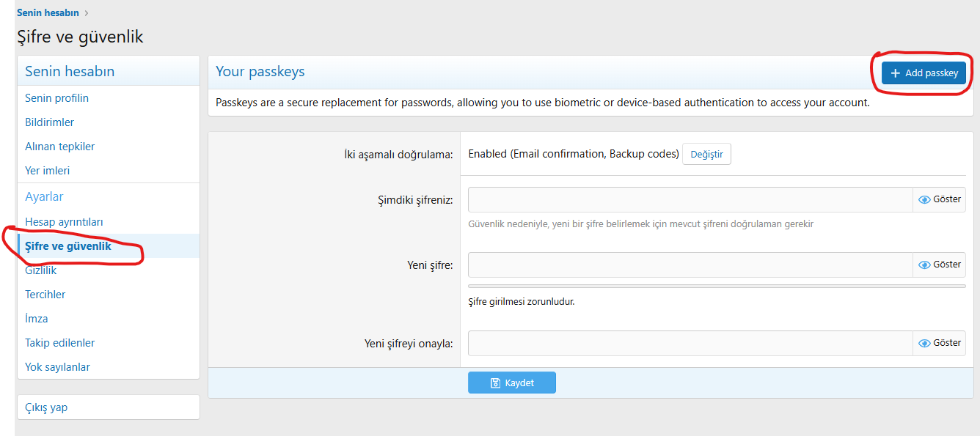This screenshot has width=980, height=436.
Task: Click eye icon beside Yeni şifre field
Action: pyautogui.click(x=924, y=265)
